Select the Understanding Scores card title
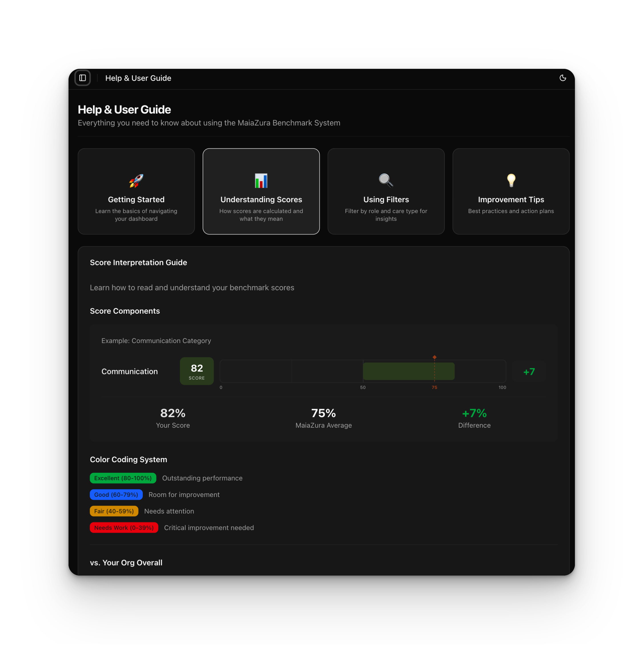This screenshot has height=645, width=644. 261,199
